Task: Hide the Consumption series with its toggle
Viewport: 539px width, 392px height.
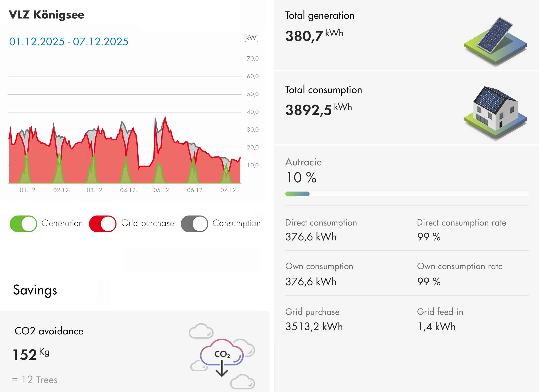Action: coord(194,224)
